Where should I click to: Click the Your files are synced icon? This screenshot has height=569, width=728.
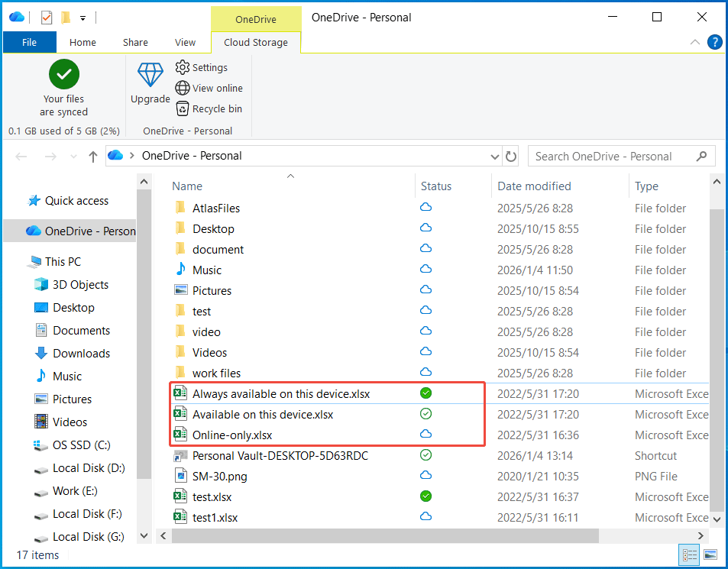(64, 74)
